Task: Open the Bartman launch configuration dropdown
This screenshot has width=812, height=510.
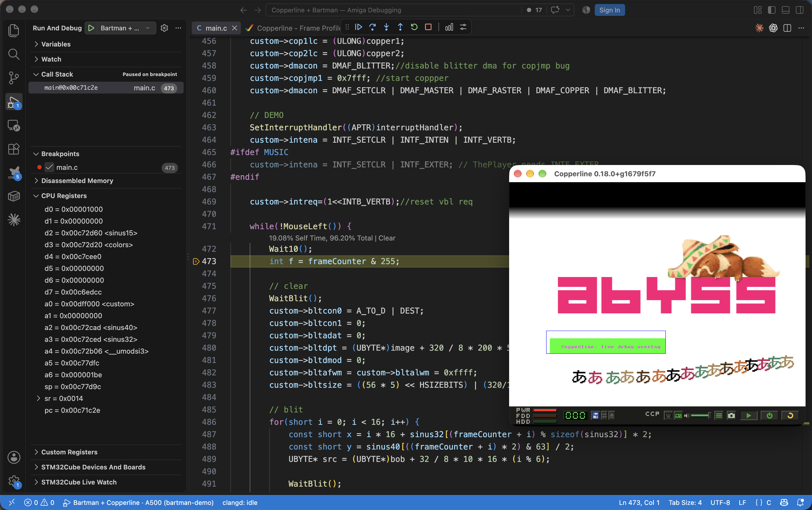Action: click(x=126, y=28)
